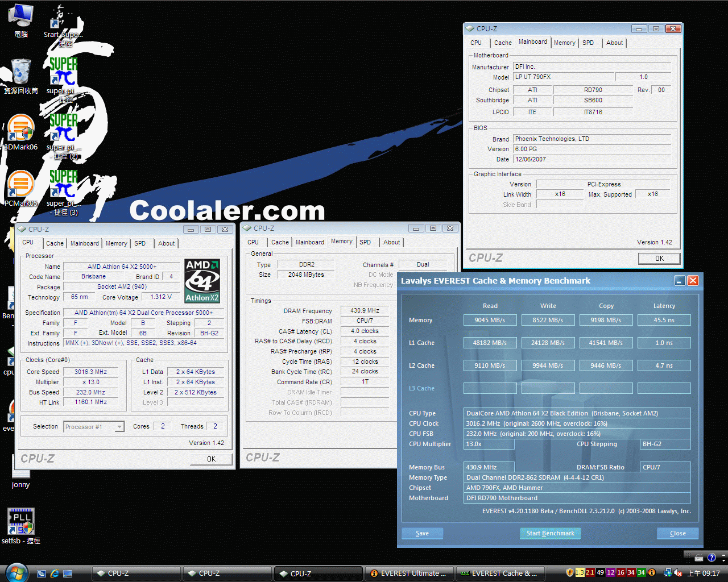Click the yellow 1.3 sensor tray icon
Image resolution: width=728 pixels, height=582 pixels.
pos(580,573)
